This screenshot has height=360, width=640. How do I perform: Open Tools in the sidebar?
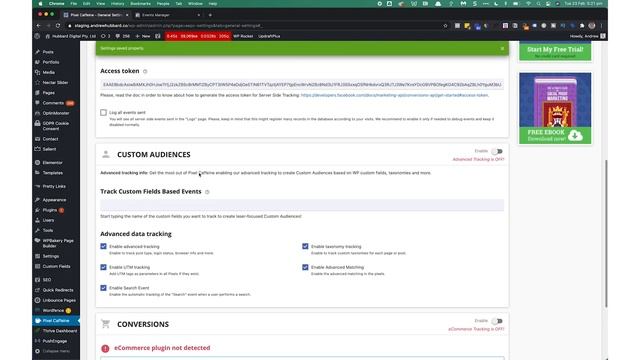(48, 230)
